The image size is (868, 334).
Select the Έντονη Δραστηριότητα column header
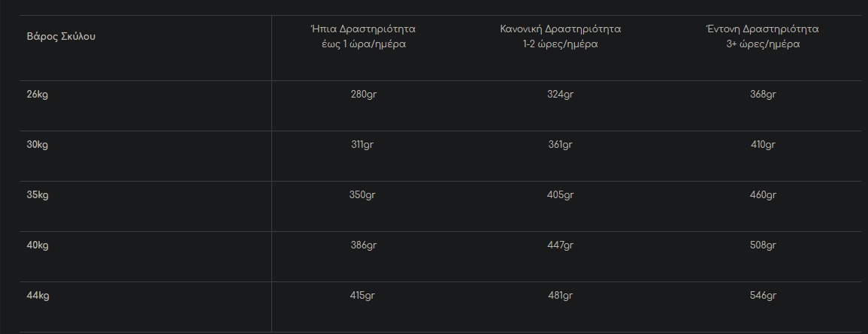[762, 36]
